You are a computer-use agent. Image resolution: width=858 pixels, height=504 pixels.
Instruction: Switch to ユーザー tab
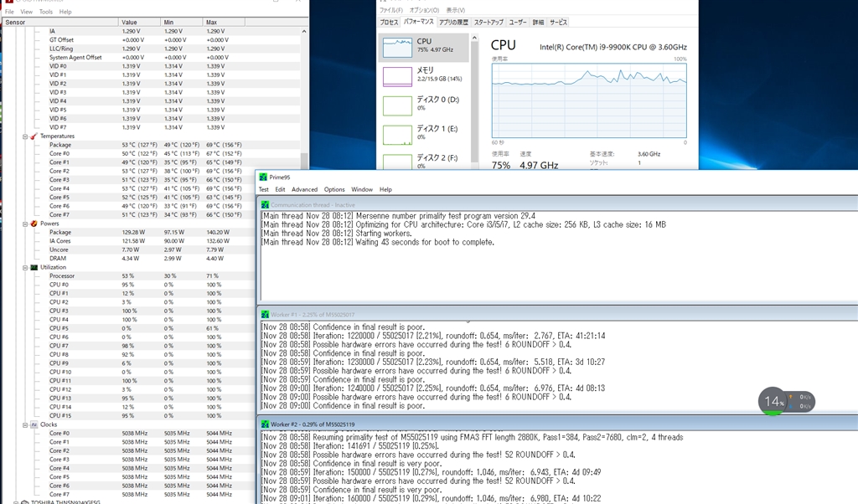coord(518,23)
